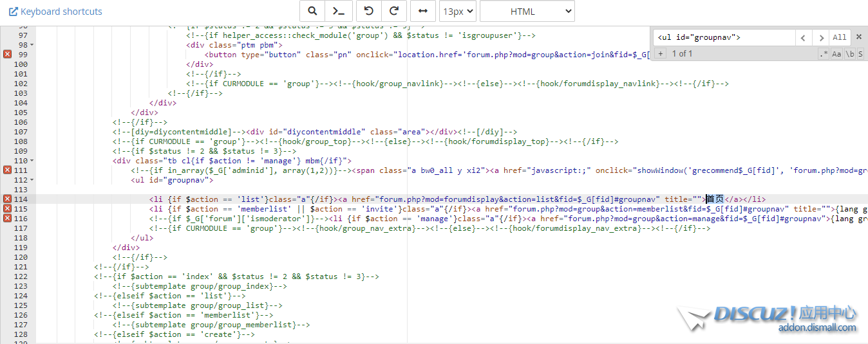The height and width of the screenshot is (344, 868).
Task: Toggle line wrap with the horizontal arrows icon
Action: coord(423,12)
